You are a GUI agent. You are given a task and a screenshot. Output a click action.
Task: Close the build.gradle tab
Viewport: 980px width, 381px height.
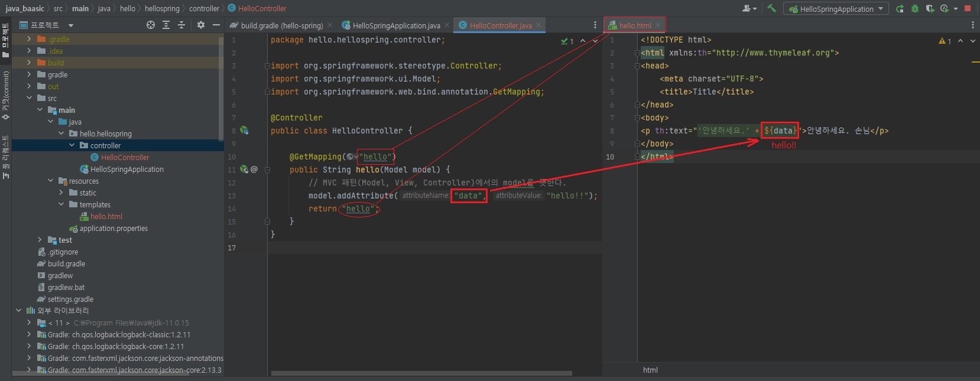coord(330,25)
